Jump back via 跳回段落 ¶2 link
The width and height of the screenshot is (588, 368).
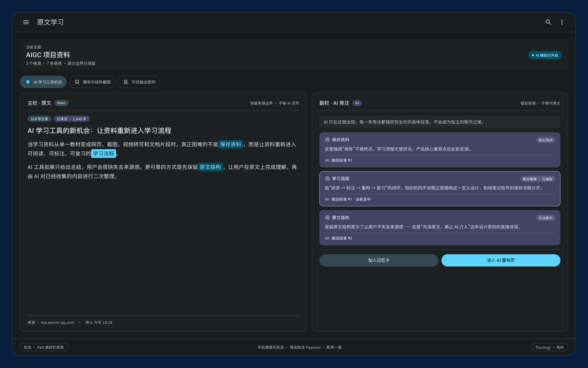[x=341, y=238]
